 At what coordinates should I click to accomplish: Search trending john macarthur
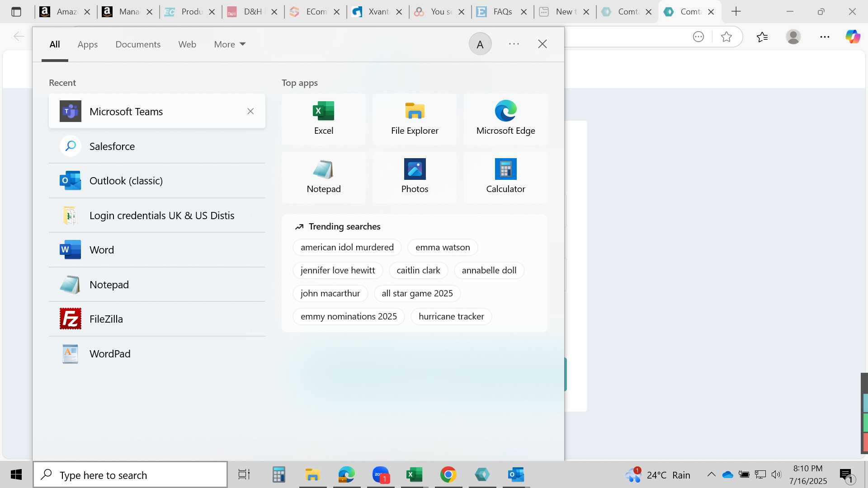(x=330, y=293)
